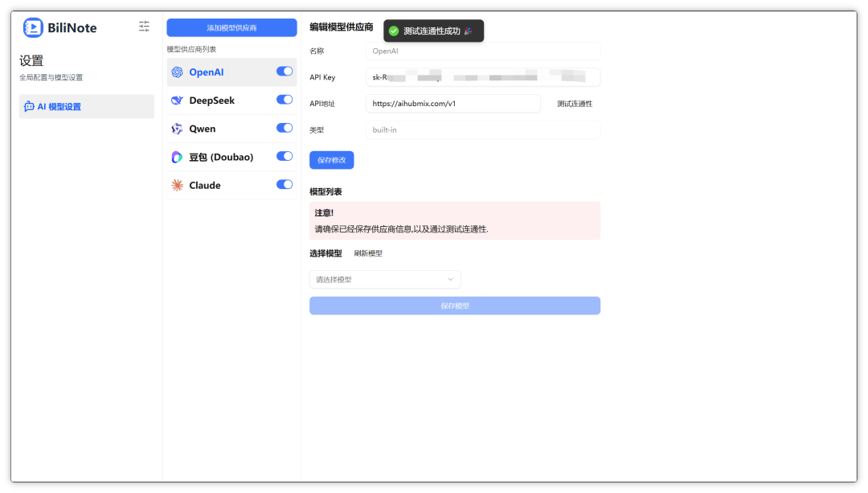Image resolution: width=868 pixels, height=493 pixels.
Task: Click the chevron arrow in model selector
Action: pyautogui.click(x=451, y=279)
